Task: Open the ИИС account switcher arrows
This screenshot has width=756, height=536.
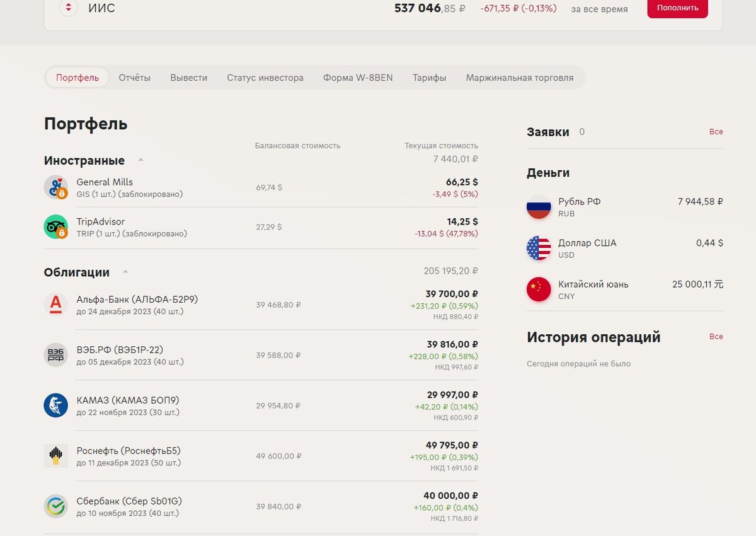Action: click(68, 8)
